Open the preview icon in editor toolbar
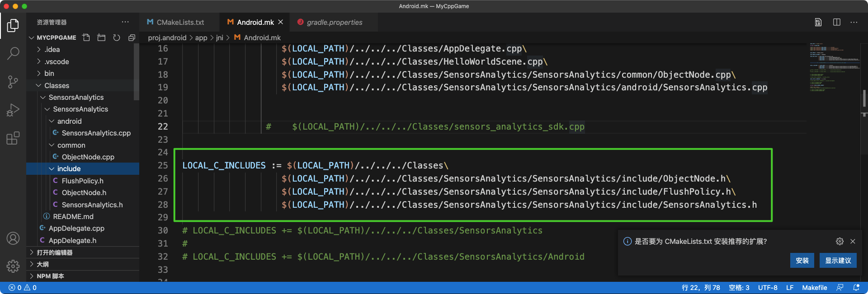868x294 pixels. click(x=818, y=22)
